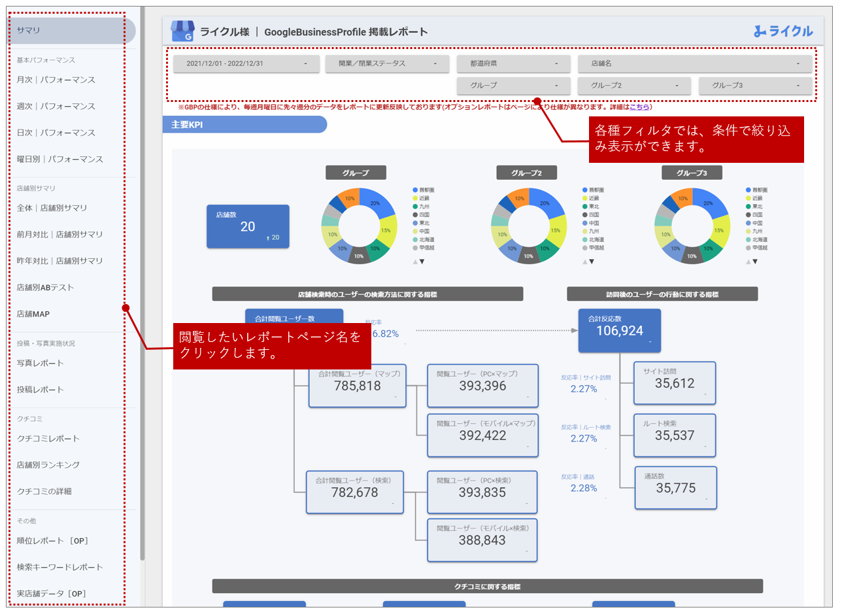Open the date range 2021/12/01 - 2022/12/31 dropdown
The height and width of the screenshot is (616, 842).
[x=246, y=64]
